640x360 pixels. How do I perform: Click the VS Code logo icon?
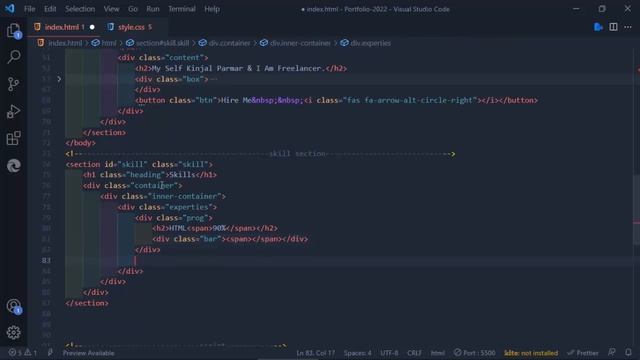pos(10,9)
